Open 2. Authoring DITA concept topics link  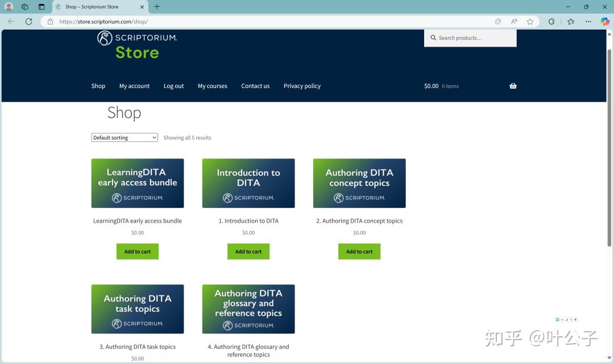359,221
